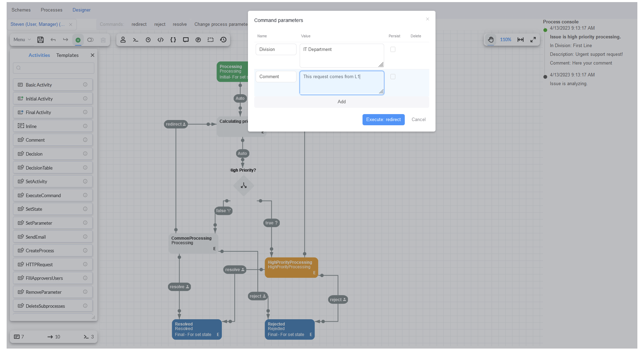Select FillApproversUsers from list
This screenshot has width=644, height=351.
coord(53,278)
